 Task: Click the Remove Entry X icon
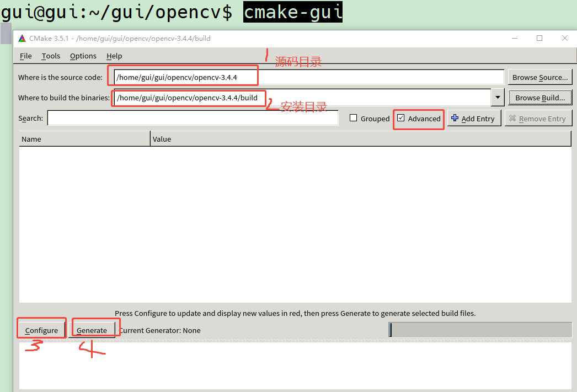point(514,117)
